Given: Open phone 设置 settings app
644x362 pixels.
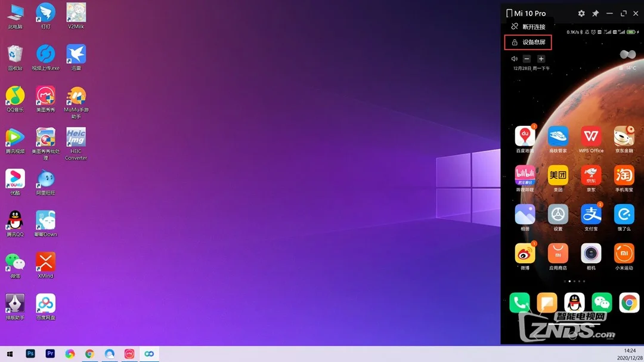Looking at the screenshot, I should [558, 215].
